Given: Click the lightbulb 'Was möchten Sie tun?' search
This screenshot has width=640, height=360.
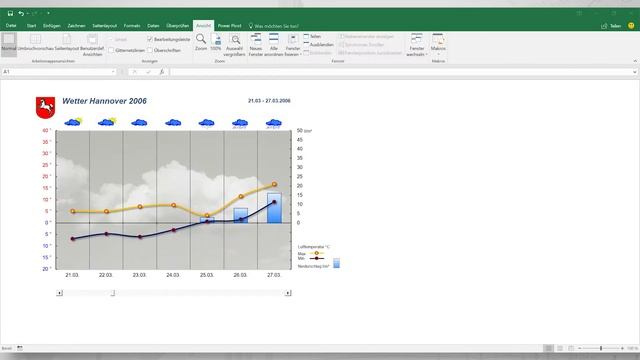Looking at the screenshot, I should point(273,26).
